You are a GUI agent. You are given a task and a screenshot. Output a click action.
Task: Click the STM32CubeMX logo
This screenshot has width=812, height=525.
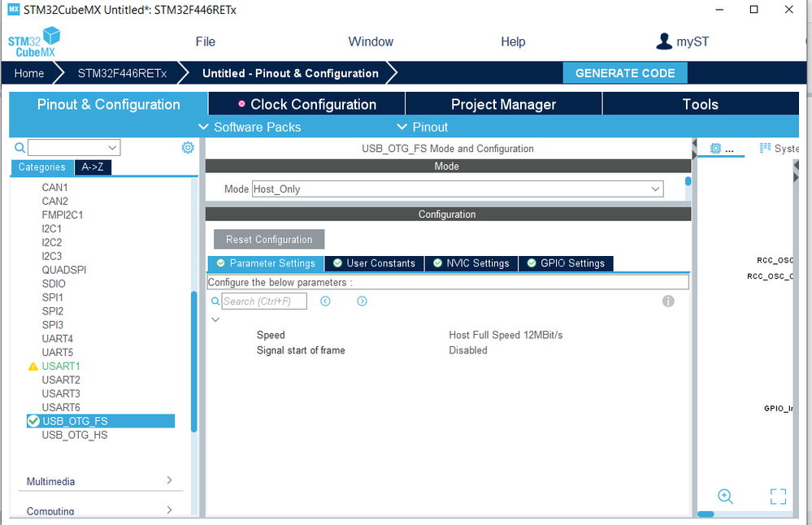(x=34, y=42)
